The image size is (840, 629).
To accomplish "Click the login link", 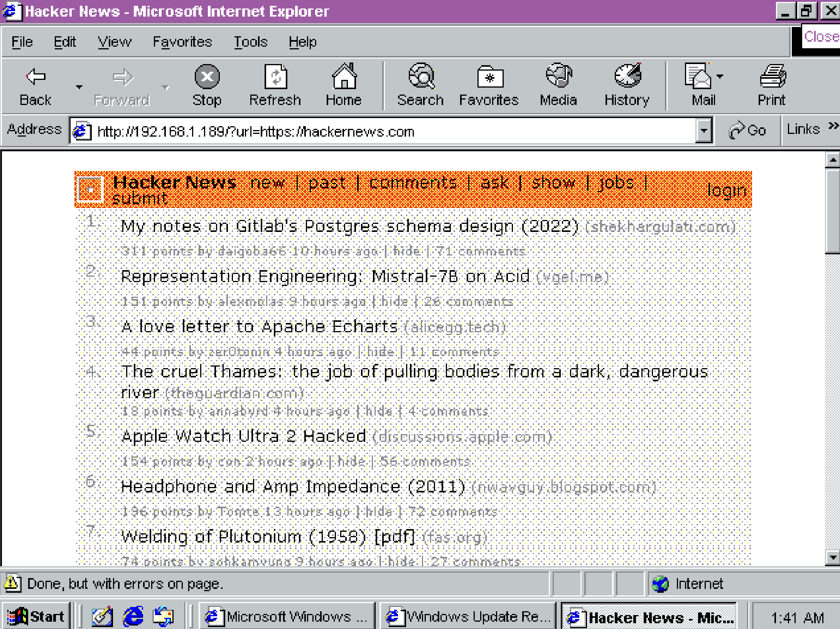I will tap(727, 190).
